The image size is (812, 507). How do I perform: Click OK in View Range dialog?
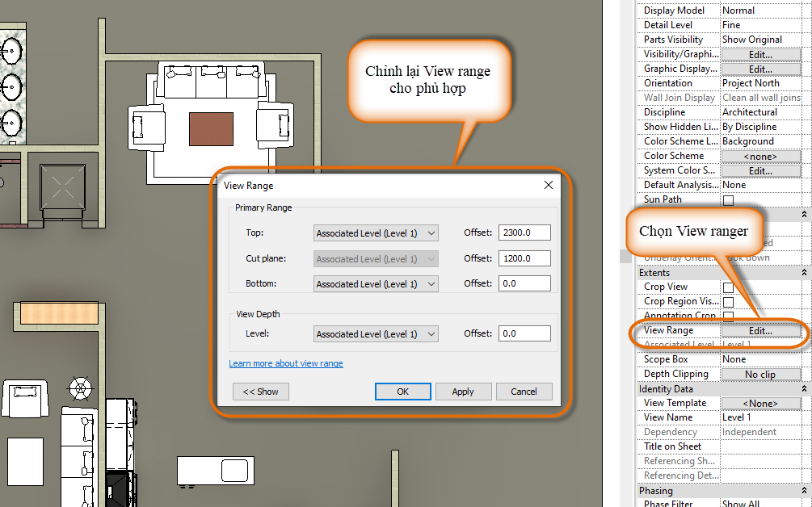point(402,392)
